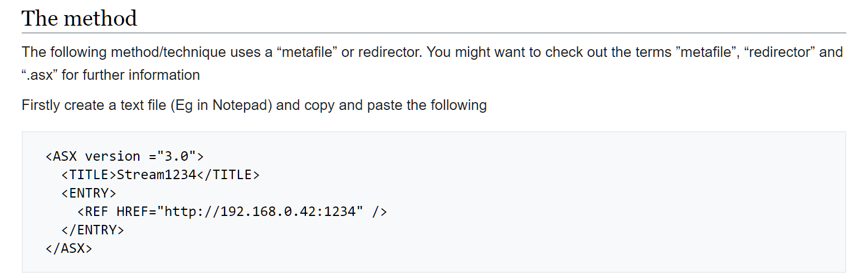Click the <ASX version ="3.0"> code line
The height and width of the screenshot is (274, 868).
pyautogui.click(x=125, y=156)
